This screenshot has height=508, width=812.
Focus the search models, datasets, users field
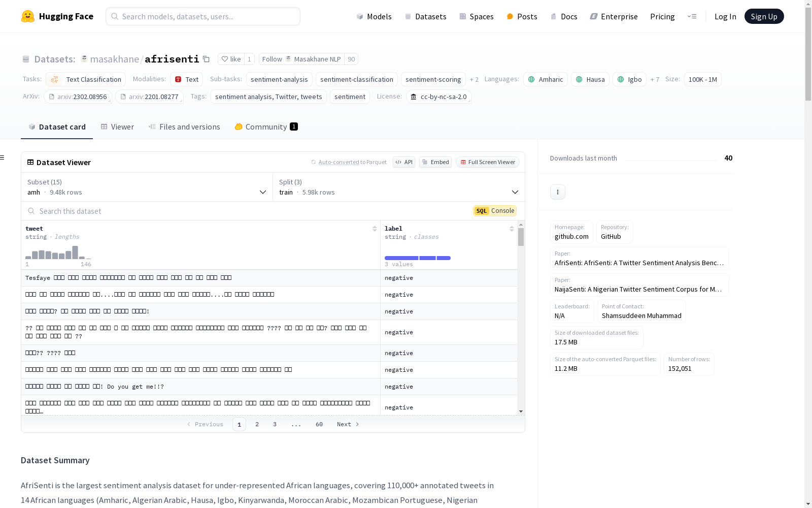[203, 16]
